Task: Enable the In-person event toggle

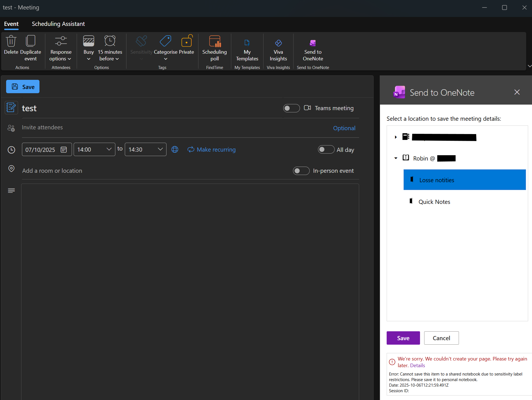Action: [301, 171]
